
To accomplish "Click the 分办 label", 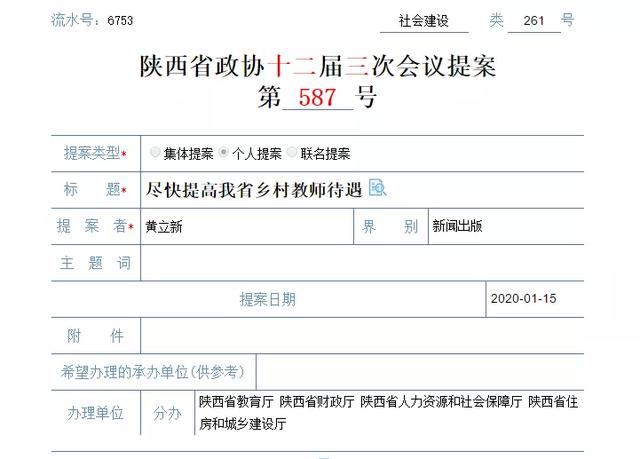I will coord(167,413).
